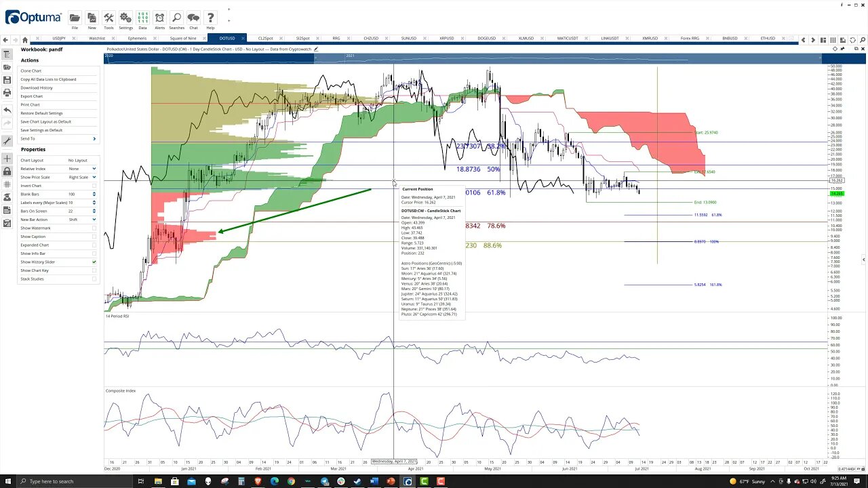
Task: Uncheck the Show History Slider checkbox
Action: (94, 262)
